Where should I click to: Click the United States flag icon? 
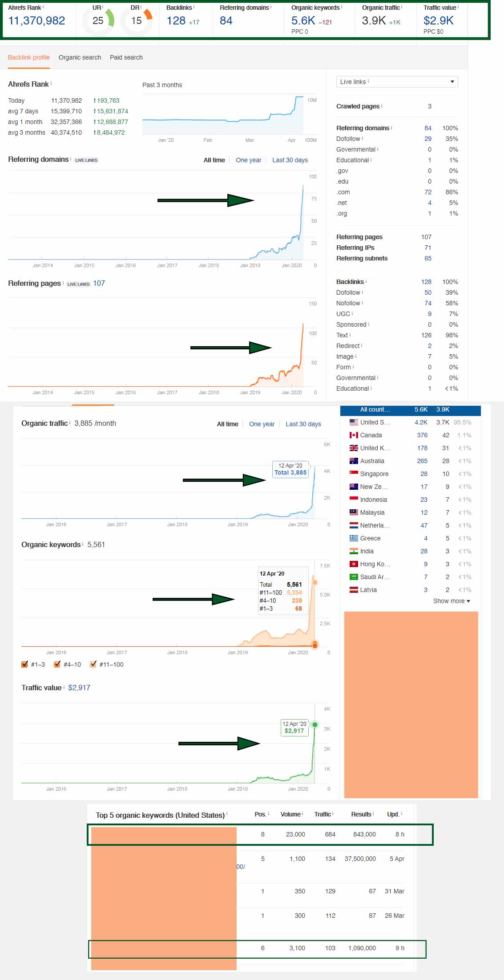354,422
